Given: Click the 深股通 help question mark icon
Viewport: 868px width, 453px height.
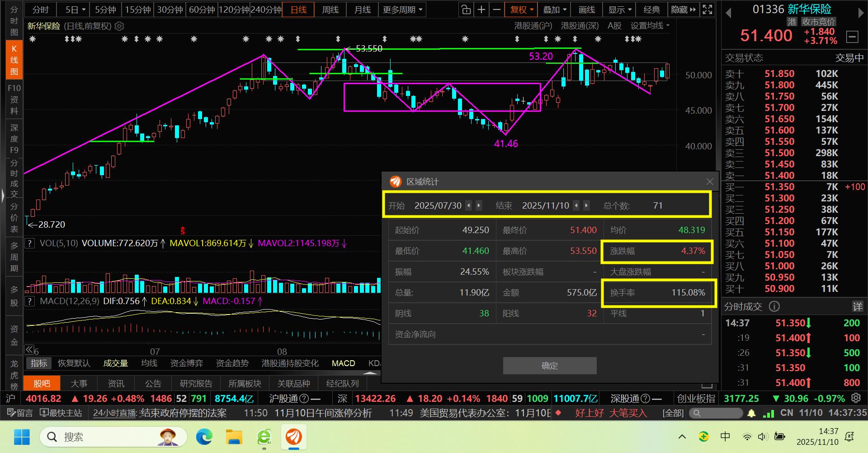Looking at the screenshot, I should [646, 399].
